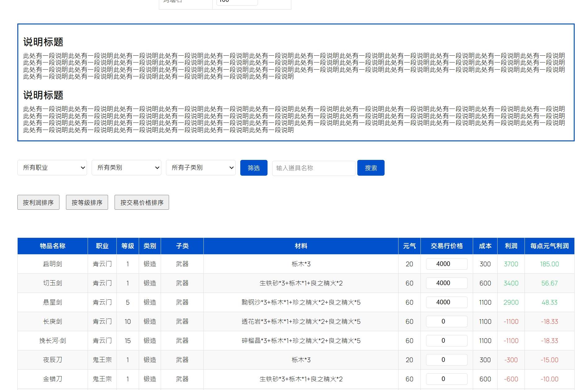This screenshot has height=390, width=588.
Task: Click the 筛选 filter button
Action: pos(254,168)
